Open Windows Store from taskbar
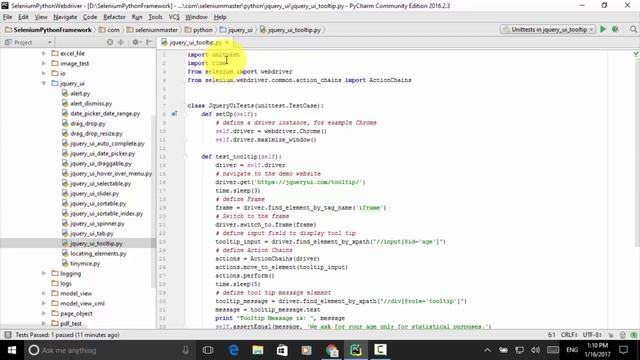The height and width of the screenshot is (360, 640). pos(282,350)
